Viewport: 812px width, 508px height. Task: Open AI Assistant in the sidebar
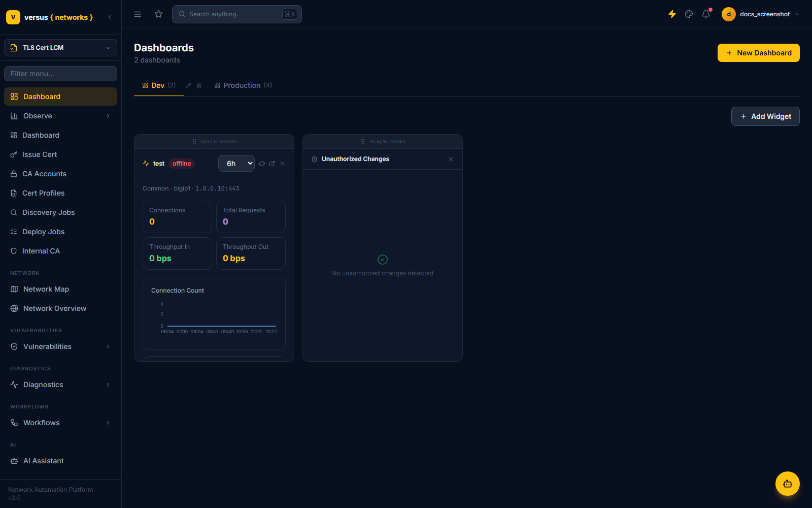pos(60,461)
